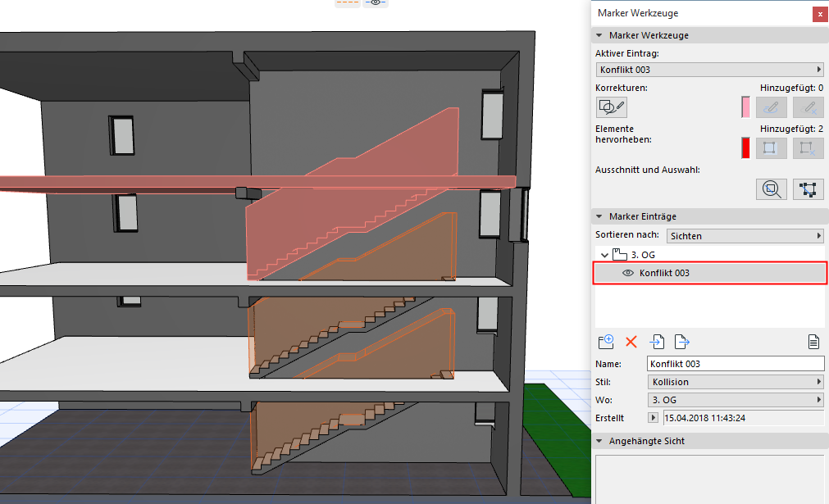Click the import marker entry icon
Image resolution: width=829 pixels, height=504 pixels.
point(657,342)
